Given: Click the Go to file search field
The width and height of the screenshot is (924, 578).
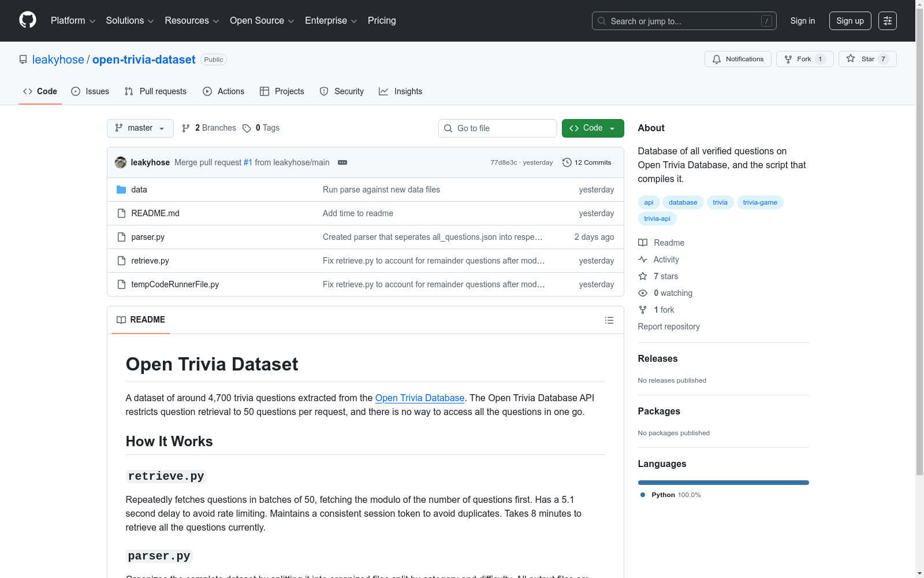Looking at the screenshot, I should 498,128.
